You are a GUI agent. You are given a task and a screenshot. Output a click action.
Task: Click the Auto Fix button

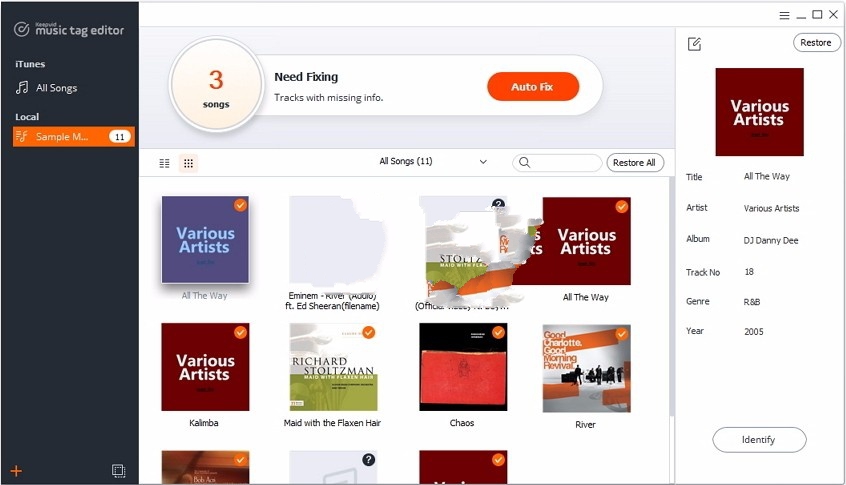(533, 86)
